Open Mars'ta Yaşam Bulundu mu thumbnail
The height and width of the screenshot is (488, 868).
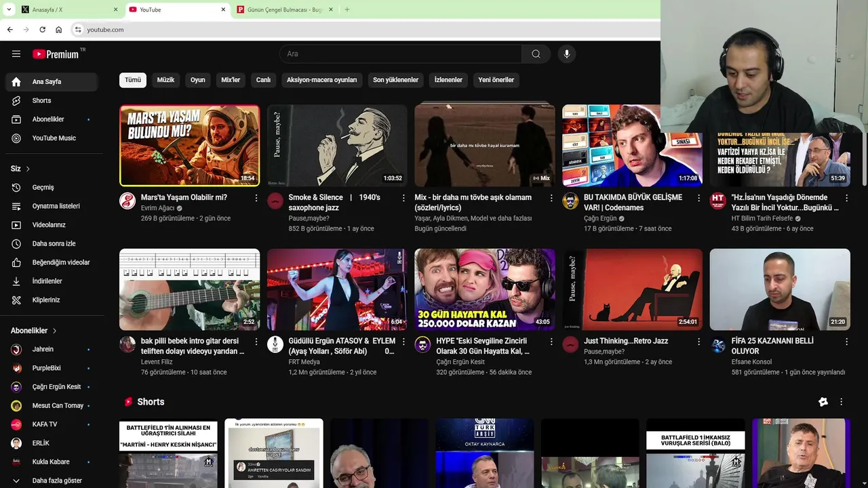coord(189,145)
